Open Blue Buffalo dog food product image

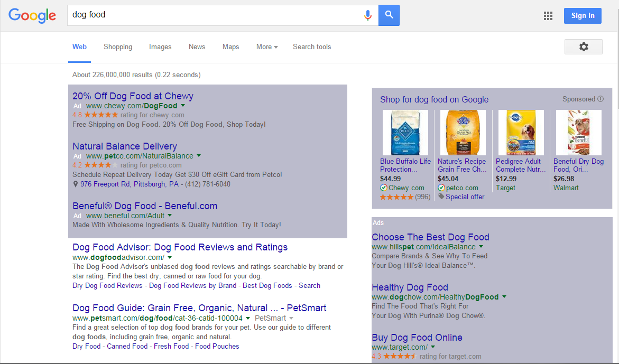(405, 133)
